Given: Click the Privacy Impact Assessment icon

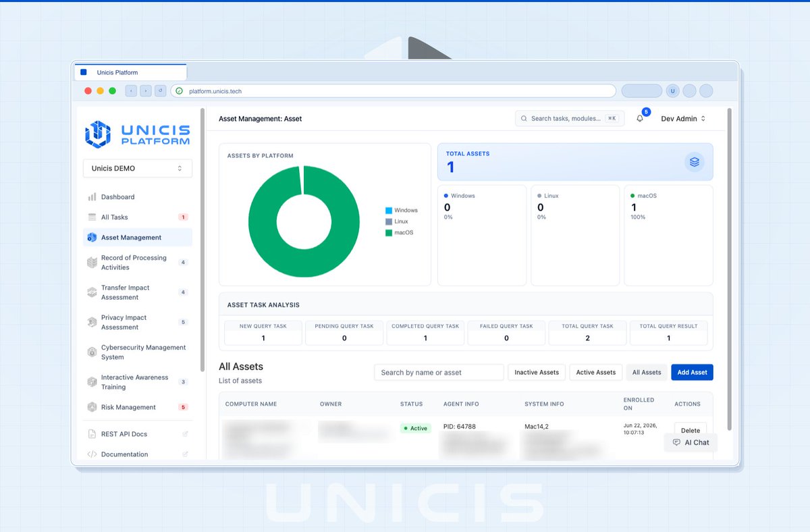Looking at the screenshot, I should click(92, 323).
